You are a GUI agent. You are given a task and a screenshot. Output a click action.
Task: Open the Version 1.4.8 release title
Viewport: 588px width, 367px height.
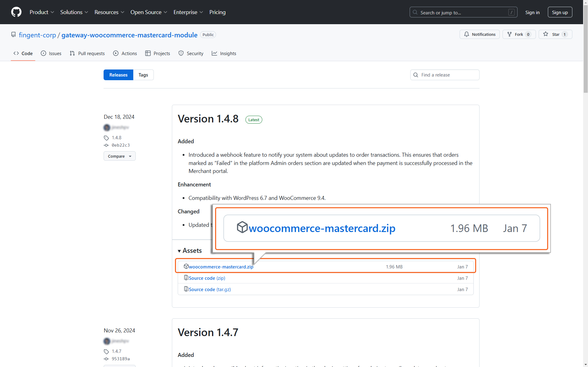(208, 119)
